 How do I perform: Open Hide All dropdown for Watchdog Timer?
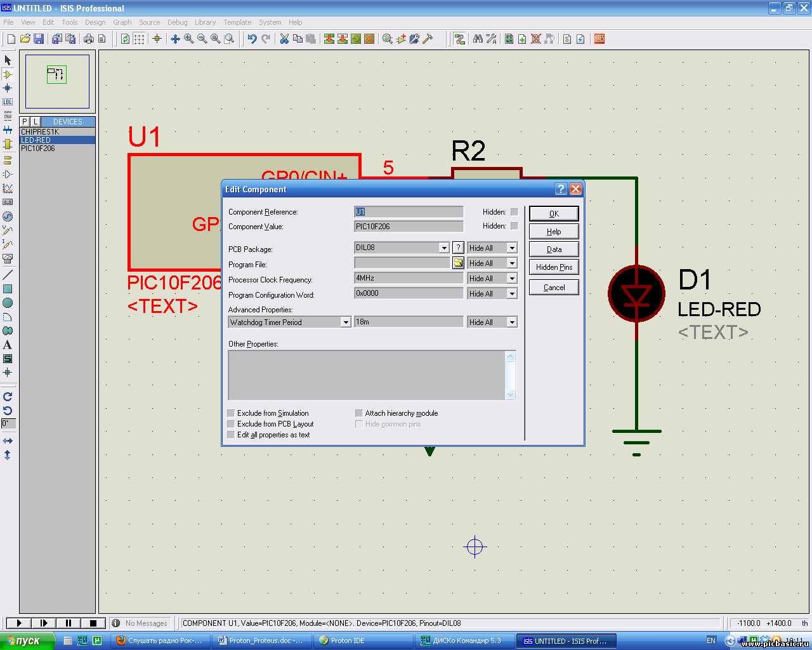(512, 322)
